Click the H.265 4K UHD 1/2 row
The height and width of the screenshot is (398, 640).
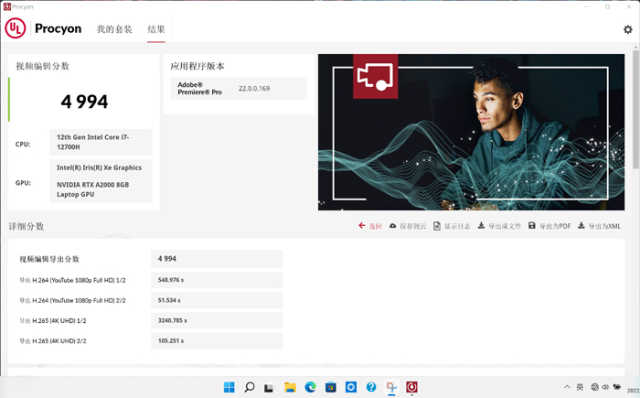click(x=151, y=320)
